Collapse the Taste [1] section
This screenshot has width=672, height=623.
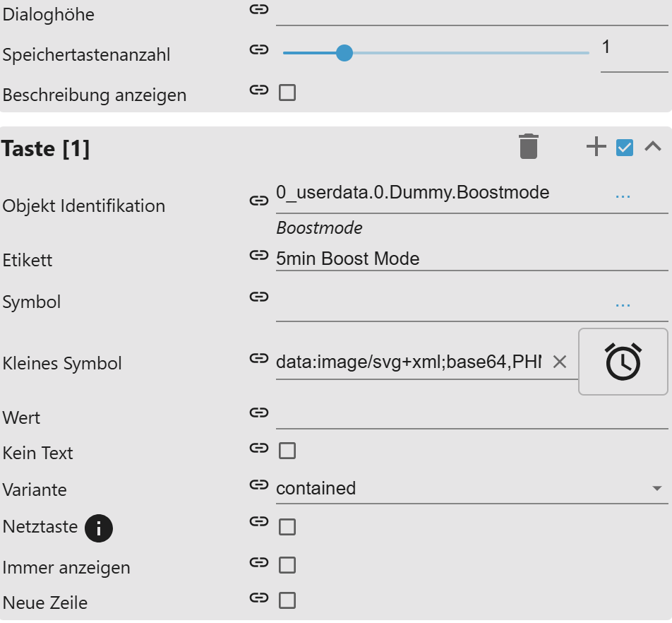[x=653, y=147]
